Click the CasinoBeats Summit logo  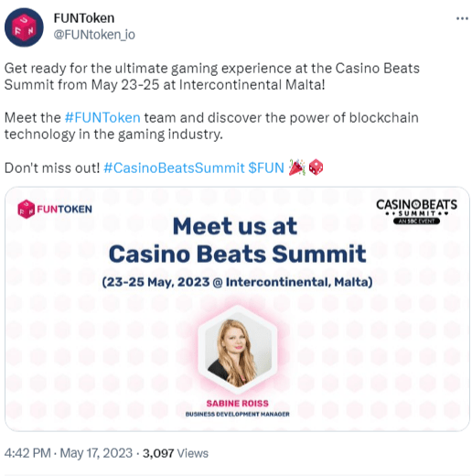tap(416, 211)
